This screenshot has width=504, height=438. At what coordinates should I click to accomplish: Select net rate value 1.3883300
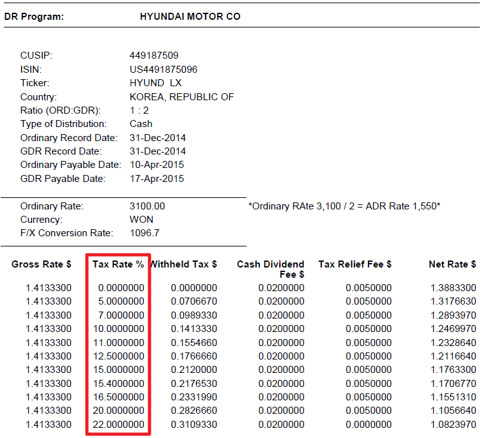coord(453,287)
